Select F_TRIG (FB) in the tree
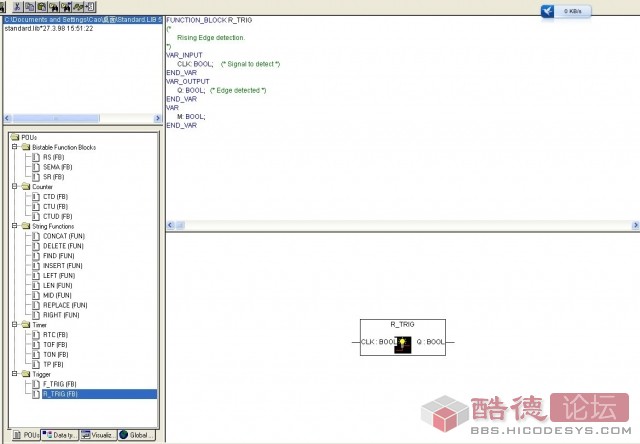This screenshot has width=640, height=444. coord(59,384)
